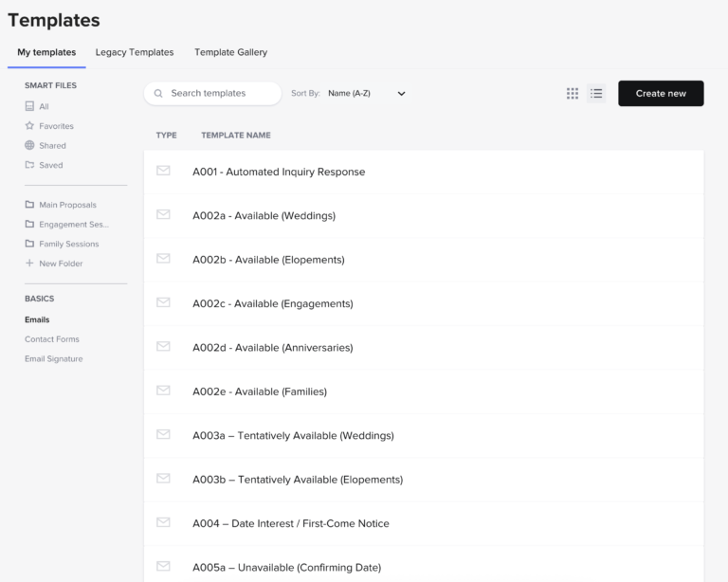Click the Favorites star icon
This screenshot has width=728, height=582.
29,126
